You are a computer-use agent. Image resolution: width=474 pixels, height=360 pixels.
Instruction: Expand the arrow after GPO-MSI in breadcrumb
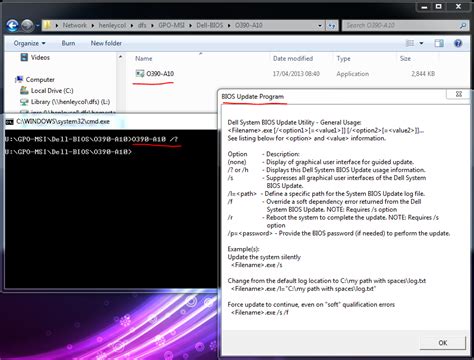191,26
